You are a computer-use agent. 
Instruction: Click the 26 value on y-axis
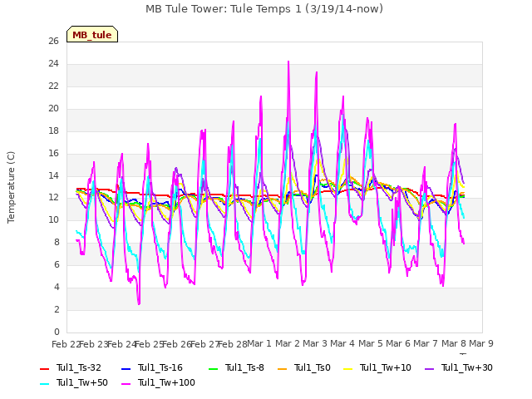point(53,42)
